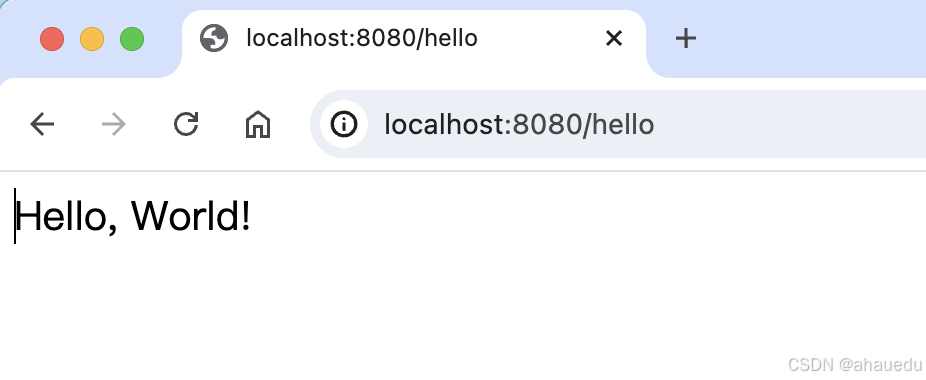
Task: View site information via the circled i icon
Action: click(344, 124)
